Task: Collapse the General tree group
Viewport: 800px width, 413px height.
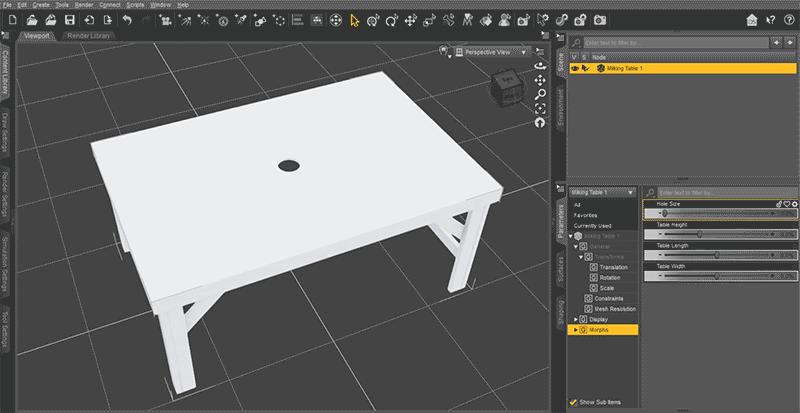Action: point(576,247)
